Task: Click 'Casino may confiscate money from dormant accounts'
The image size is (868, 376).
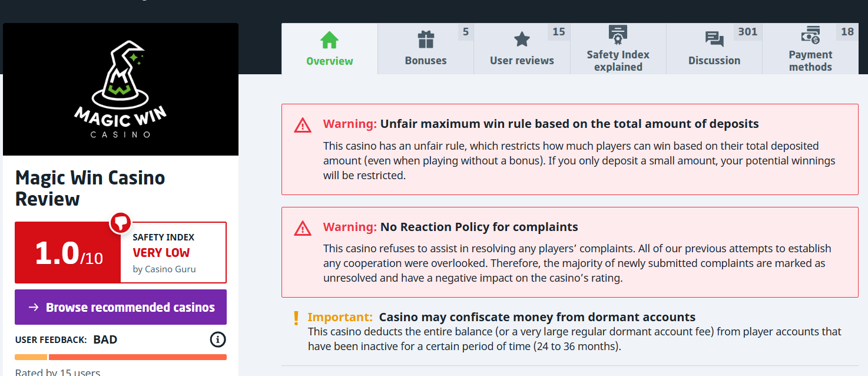Action: (537, 317)
